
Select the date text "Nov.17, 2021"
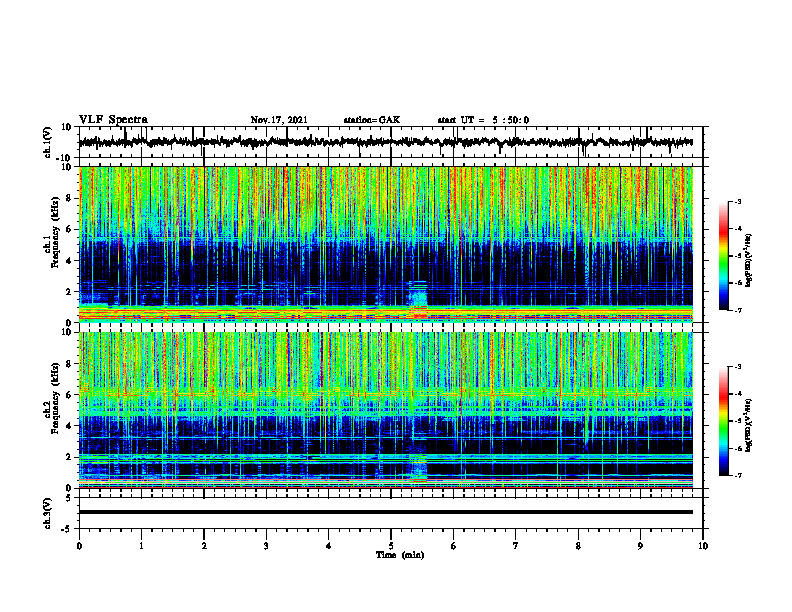point(279,120)
